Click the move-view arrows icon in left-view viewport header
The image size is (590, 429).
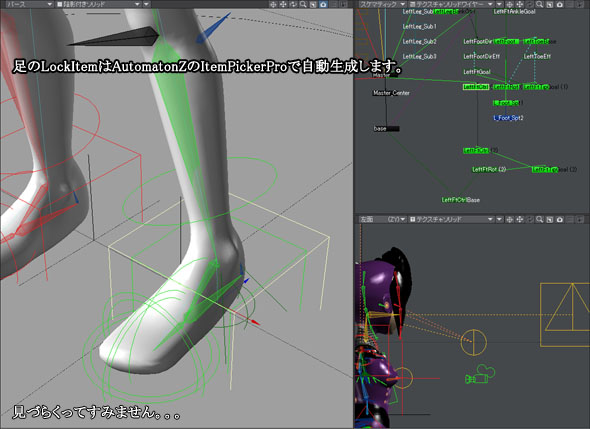click(520, 219)
